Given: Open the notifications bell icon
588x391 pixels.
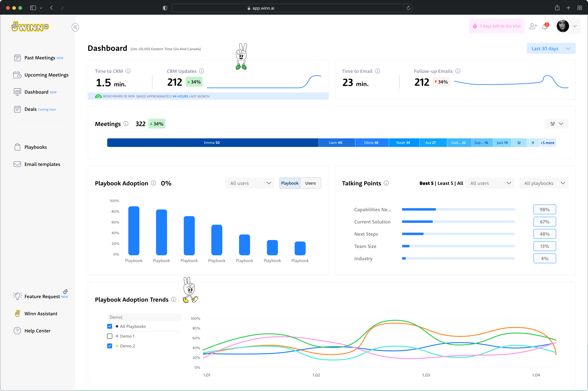Looking at the screenshot, I should (545, 27).
